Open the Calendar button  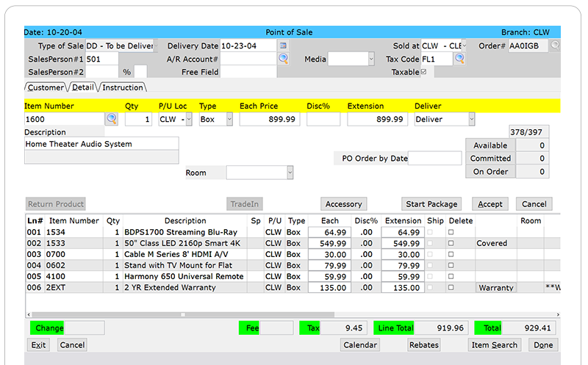360,344
